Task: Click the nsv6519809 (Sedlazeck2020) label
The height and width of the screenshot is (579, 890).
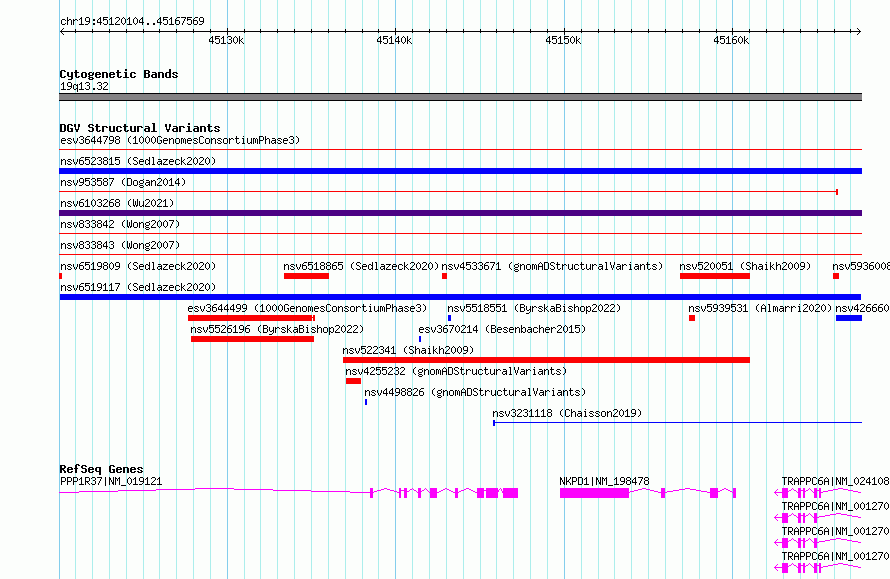Action: pos(138,266)
